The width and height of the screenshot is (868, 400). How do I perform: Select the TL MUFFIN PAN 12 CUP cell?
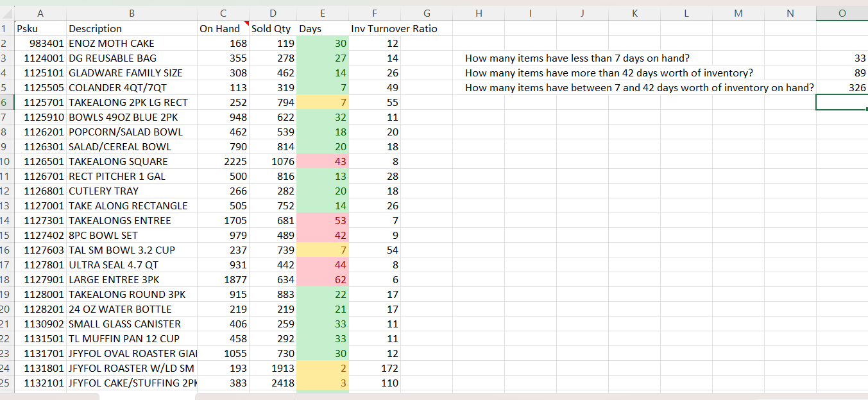132,338
